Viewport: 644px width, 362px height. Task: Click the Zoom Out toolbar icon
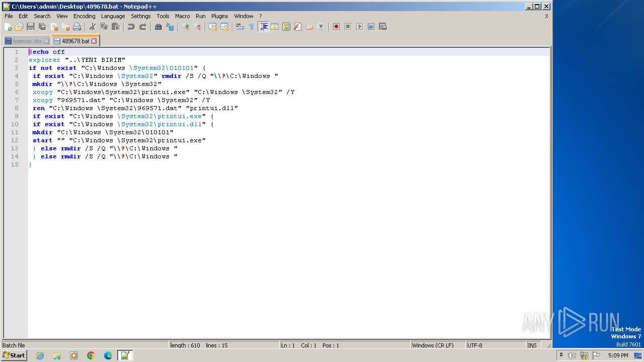(197, 27)
